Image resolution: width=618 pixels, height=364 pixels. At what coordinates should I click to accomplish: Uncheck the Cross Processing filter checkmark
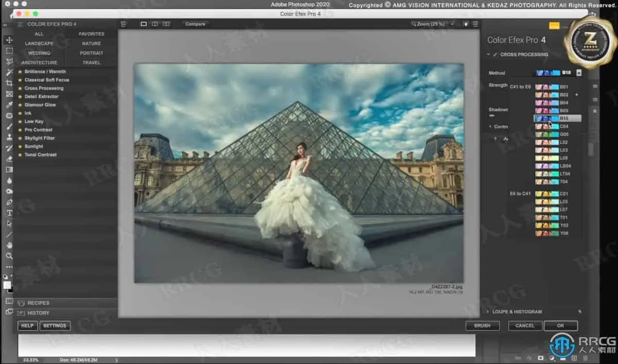495,55
